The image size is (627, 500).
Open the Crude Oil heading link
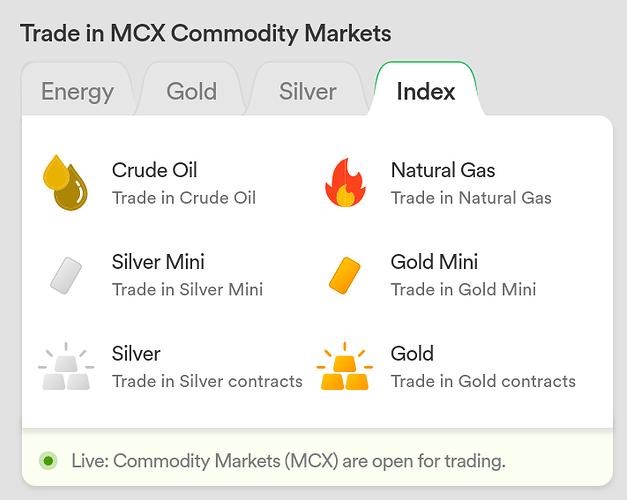(154, 170)
